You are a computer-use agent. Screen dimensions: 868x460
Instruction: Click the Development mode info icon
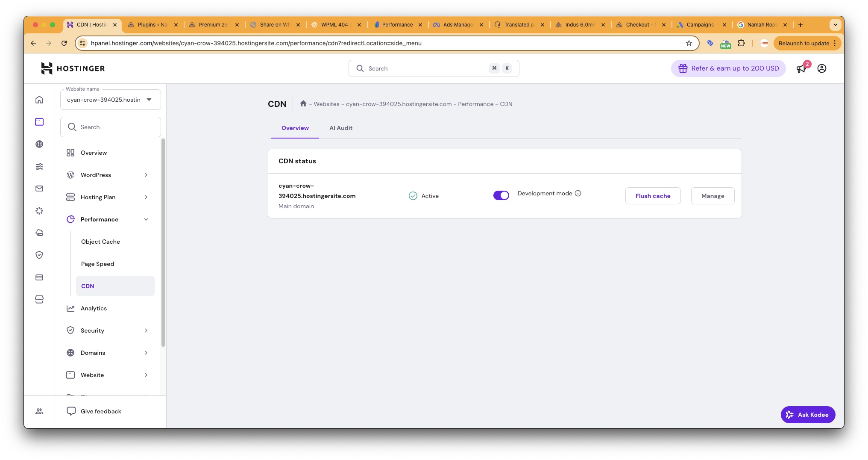pos(578,193)
